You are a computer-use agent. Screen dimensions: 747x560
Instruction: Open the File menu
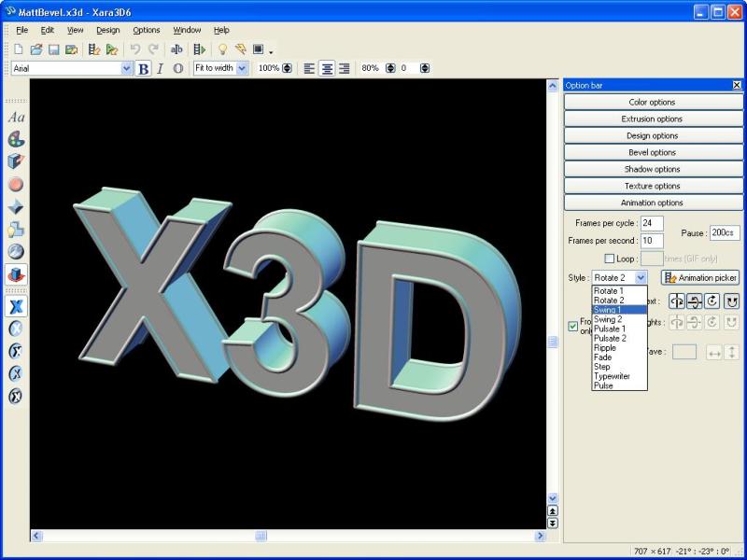(21, 30)
